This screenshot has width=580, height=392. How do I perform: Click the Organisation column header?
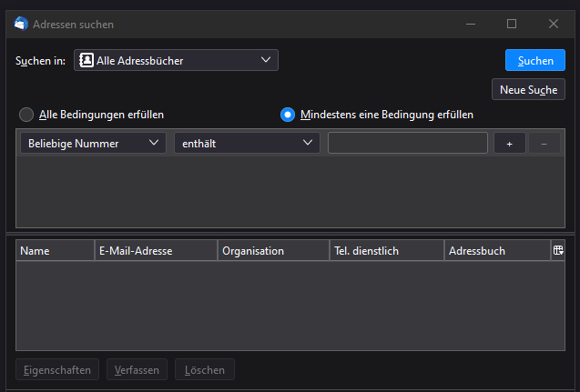[x=273, y=250]
